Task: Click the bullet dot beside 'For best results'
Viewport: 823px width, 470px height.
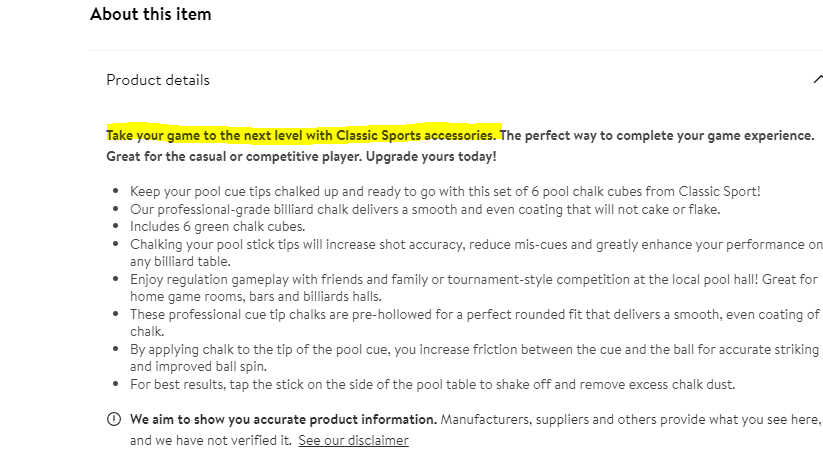Action: pos(115,384)
